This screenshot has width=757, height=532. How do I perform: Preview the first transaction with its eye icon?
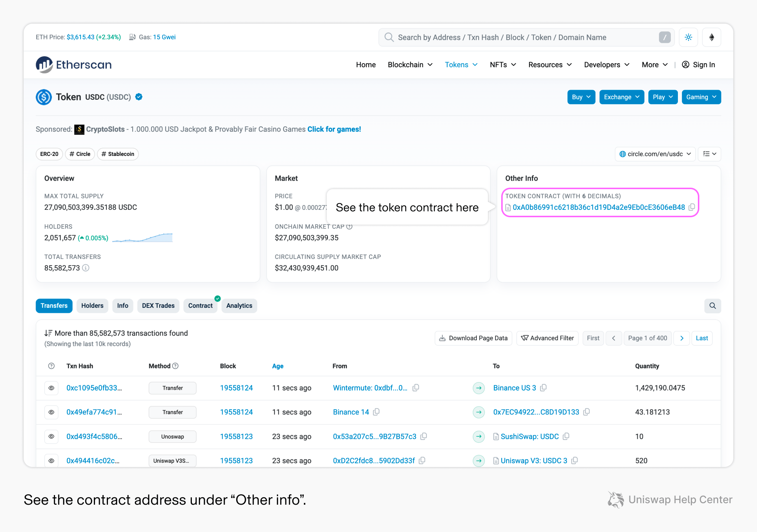(51, 388)
